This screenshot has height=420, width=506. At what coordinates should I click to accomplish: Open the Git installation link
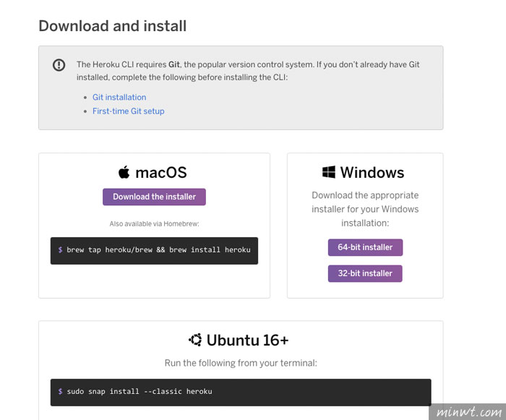119,97
